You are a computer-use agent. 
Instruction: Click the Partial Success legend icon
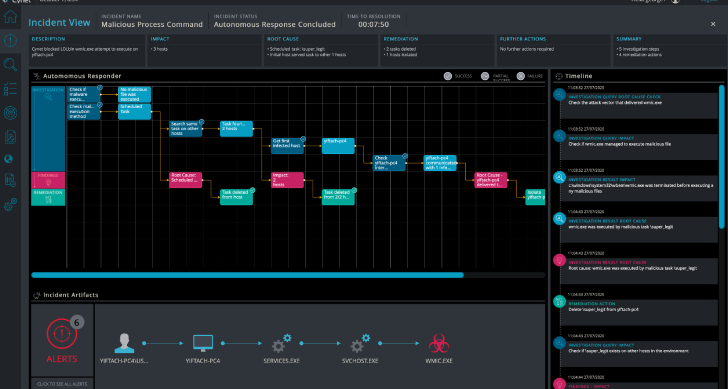point(485,76)
